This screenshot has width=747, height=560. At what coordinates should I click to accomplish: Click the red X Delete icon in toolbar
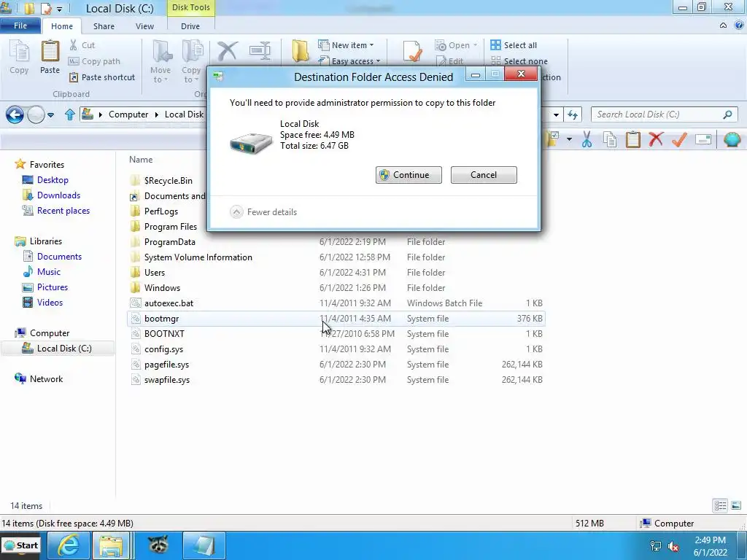(656, 139)
